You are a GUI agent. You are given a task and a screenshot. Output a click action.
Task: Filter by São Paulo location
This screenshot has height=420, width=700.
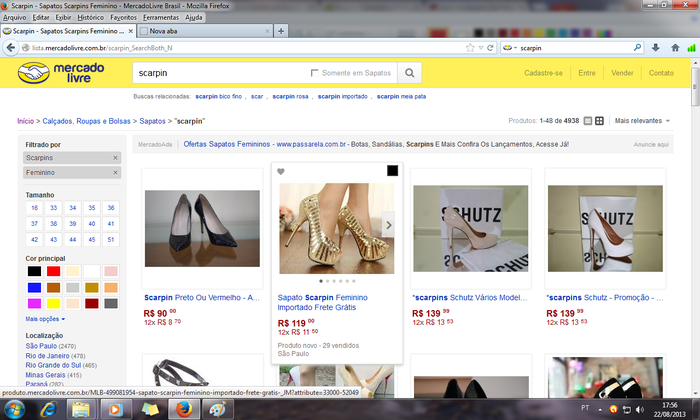[41, 346]
